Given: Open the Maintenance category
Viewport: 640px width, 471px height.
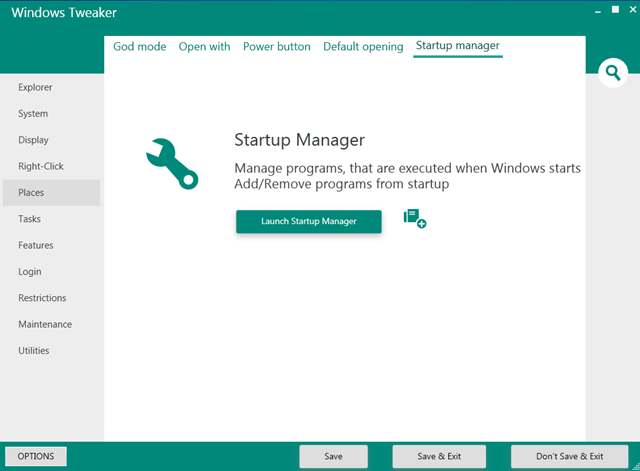Looking at the screenshot, I should pos(51,324).
